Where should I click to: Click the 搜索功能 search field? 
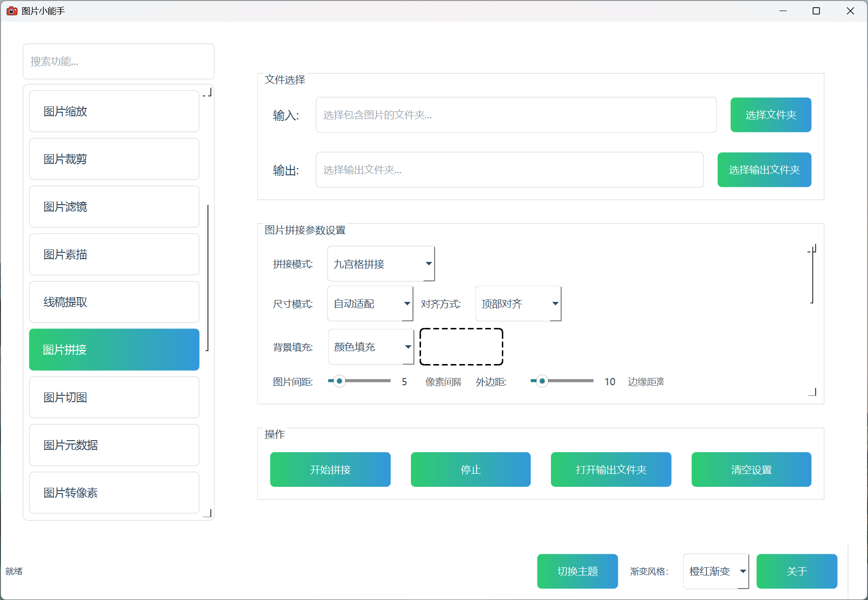click(x=118, y=61)
